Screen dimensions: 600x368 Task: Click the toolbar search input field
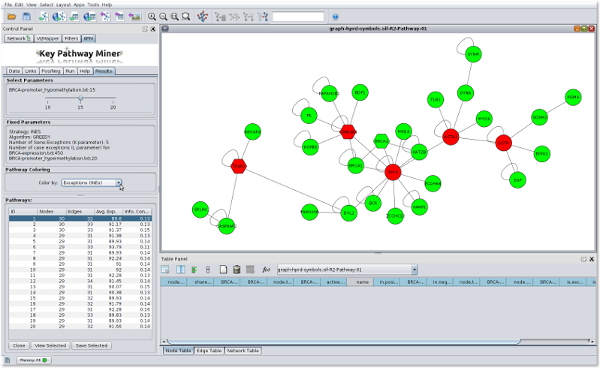point(298,17)
